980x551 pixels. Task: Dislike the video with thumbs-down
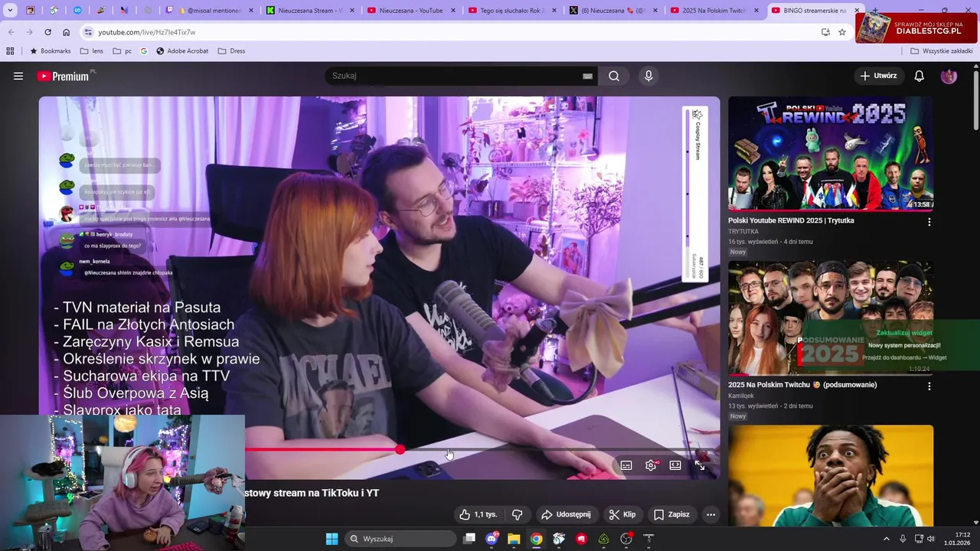(x=517, y=514)
